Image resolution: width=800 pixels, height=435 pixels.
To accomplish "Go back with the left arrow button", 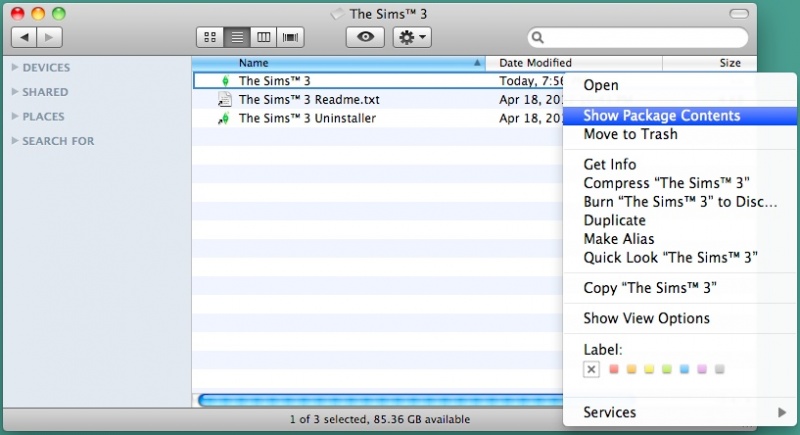I will pos(24,37).
